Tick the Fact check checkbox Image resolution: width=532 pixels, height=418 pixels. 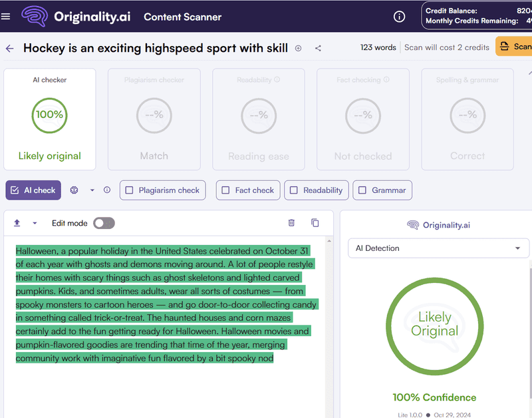(225, 190)
